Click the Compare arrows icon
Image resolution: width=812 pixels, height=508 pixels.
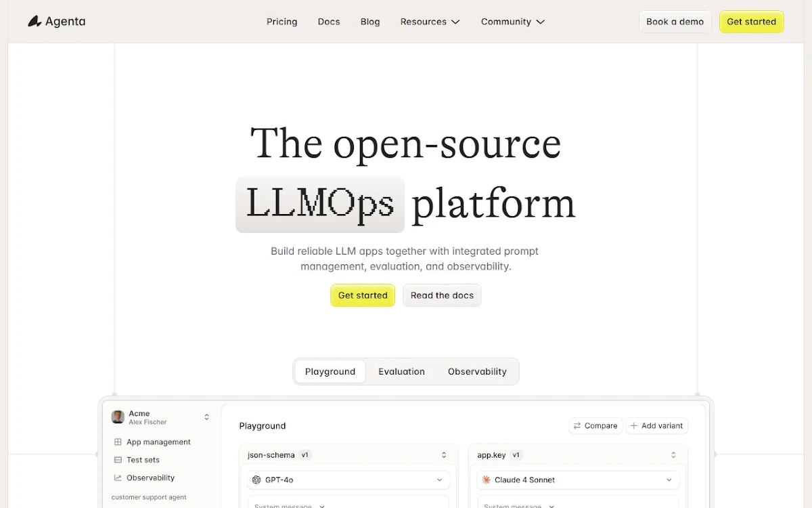(577, 426)
